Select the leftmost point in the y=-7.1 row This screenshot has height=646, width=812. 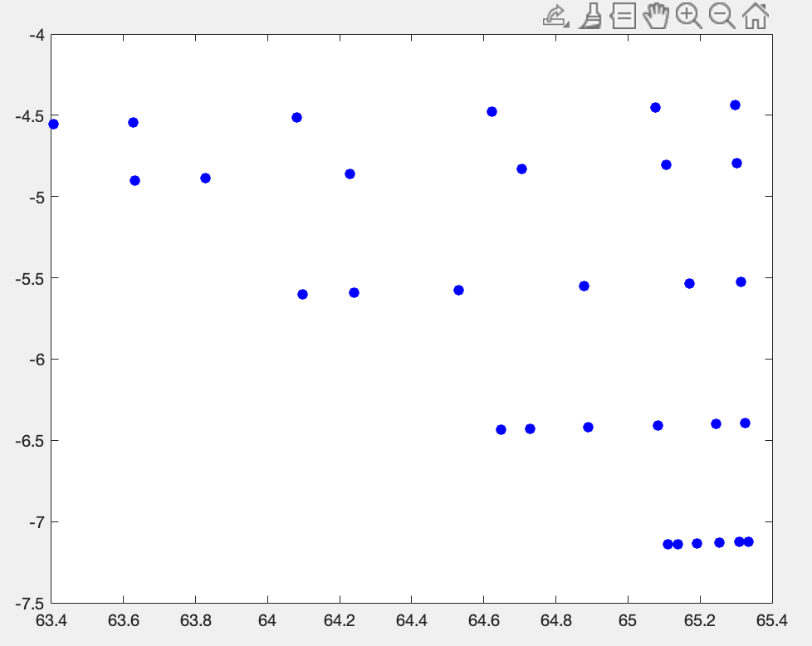668,544
